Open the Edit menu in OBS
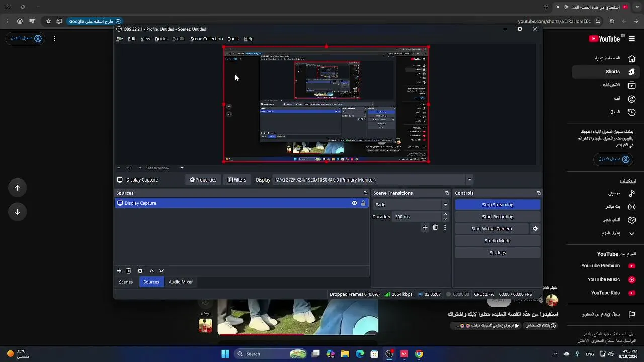 [132, 39]
